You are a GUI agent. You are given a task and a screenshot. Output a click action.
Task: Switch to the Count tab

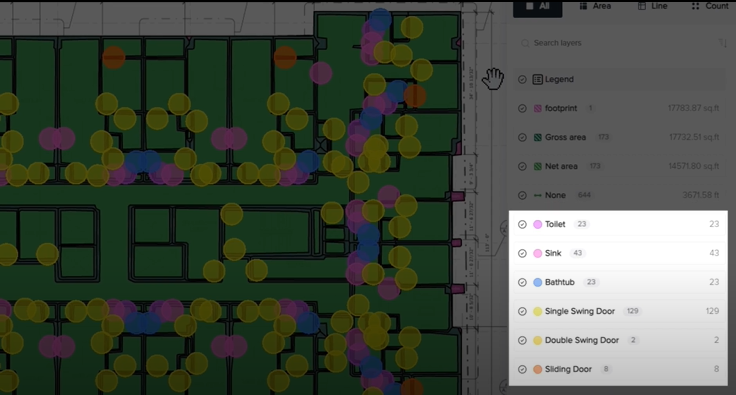point(710,7)
